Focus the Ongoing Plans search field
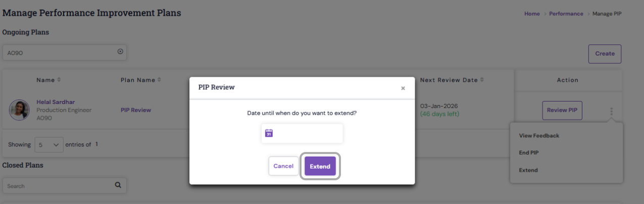Image resolution: width=644 pixels, height=204 pixels. [65, 52]
